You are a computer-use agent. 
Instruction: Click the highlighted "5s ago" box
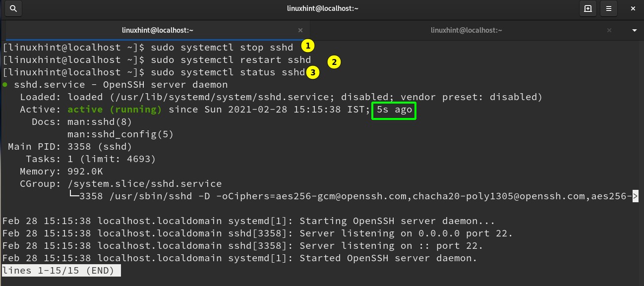pos(394,110)
